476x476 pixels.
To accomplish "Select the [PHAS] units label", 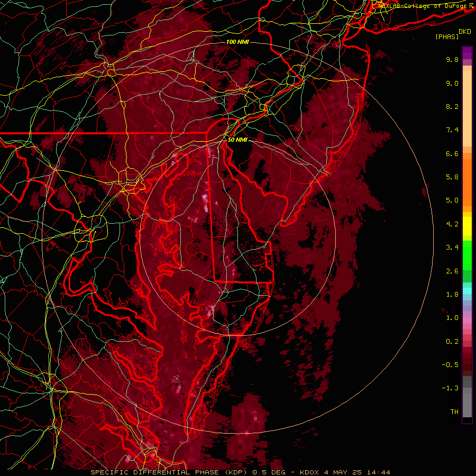I will 447,36.
